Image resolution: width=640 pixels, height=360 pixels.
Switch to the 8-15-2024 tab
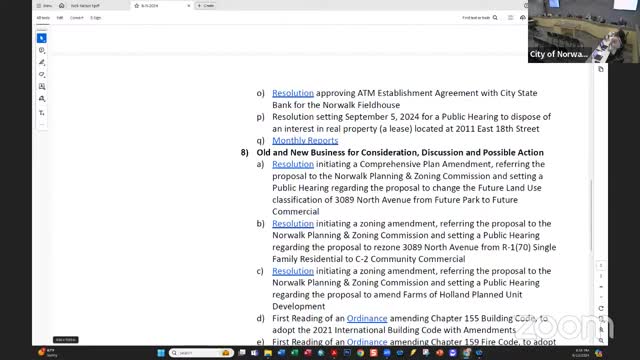(x=161, y=6)
